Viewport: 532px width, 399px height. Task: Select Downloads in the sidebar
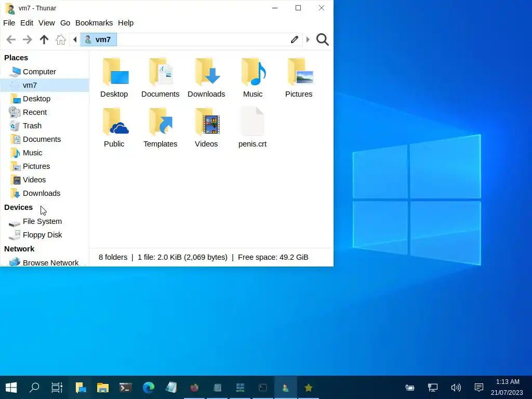[45, 193]
